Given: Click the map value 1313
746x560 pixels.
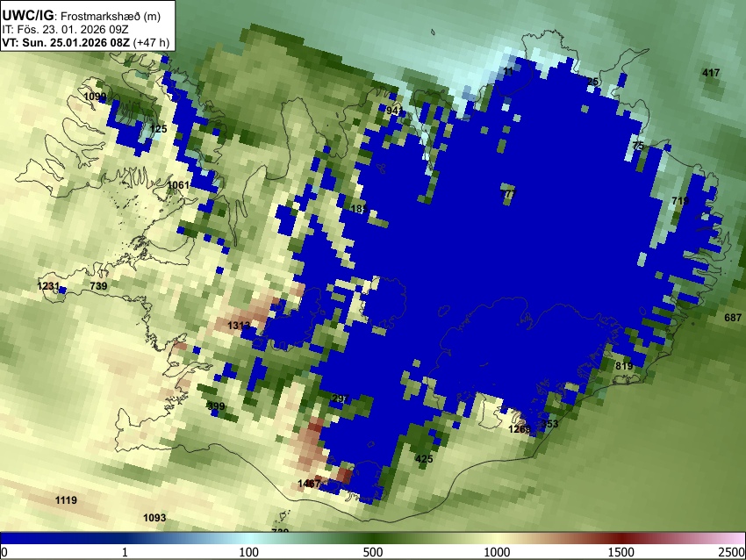Looking at the screenshot, I should [239, 326].
